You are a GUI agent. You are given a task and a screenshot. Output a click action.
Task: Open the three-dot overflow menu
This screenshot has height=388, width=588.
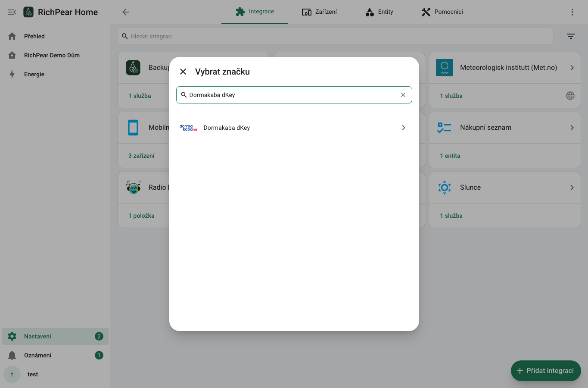click(572, 12)
